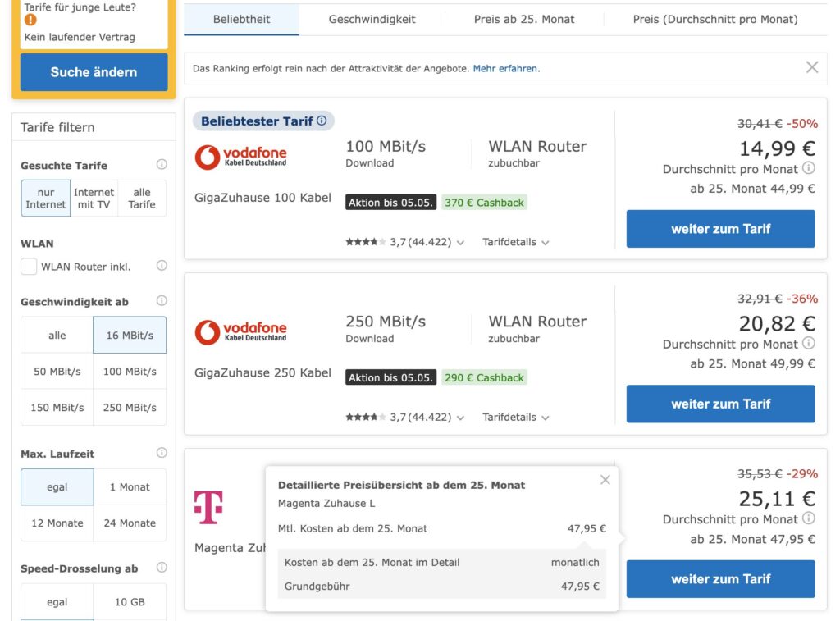Enable WLAN Router inkl. checkbox
This screenshot has width=840, height=621.
point(29,266)
